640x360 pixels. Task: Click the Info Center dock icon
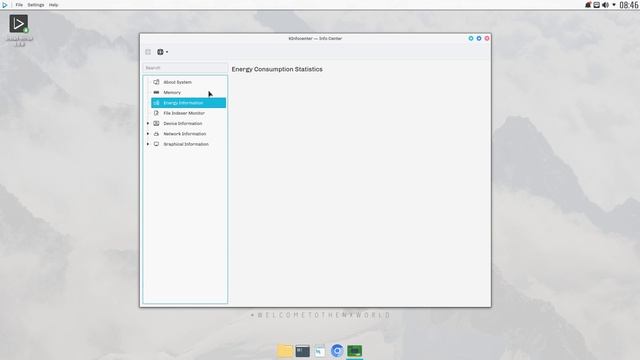(x=354, y=351)
